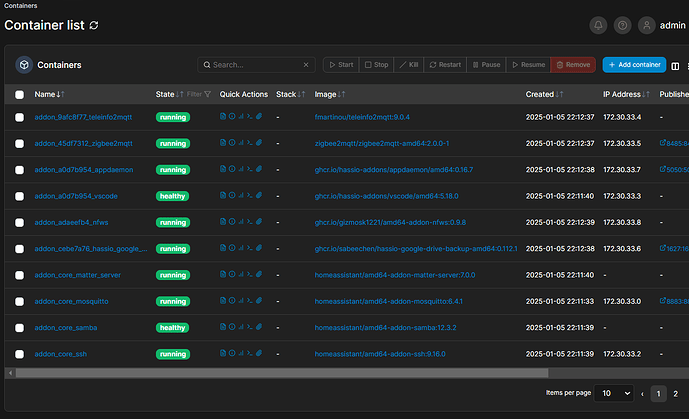Open published port link for zigbee2mqtt row
The width and height of the screenshot is (689, 419).
674,143
